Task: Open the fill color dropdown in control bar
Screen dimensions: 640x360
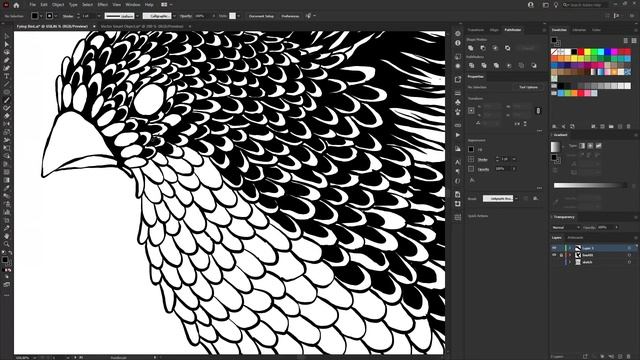Action: pos(42,16)
